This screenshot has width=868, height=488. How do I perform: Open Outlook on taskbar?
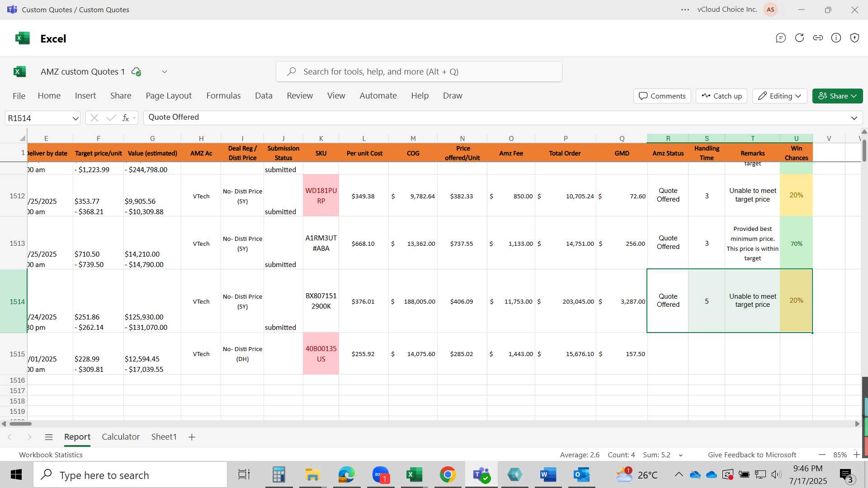tap(581, 474)
